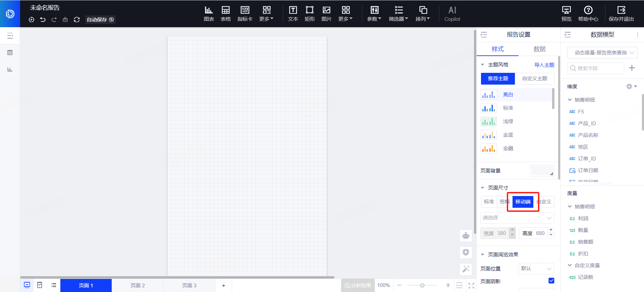Viewport: 644px width, 292px height.
Task: Select 标准 page size option
Action: (489, 202)
